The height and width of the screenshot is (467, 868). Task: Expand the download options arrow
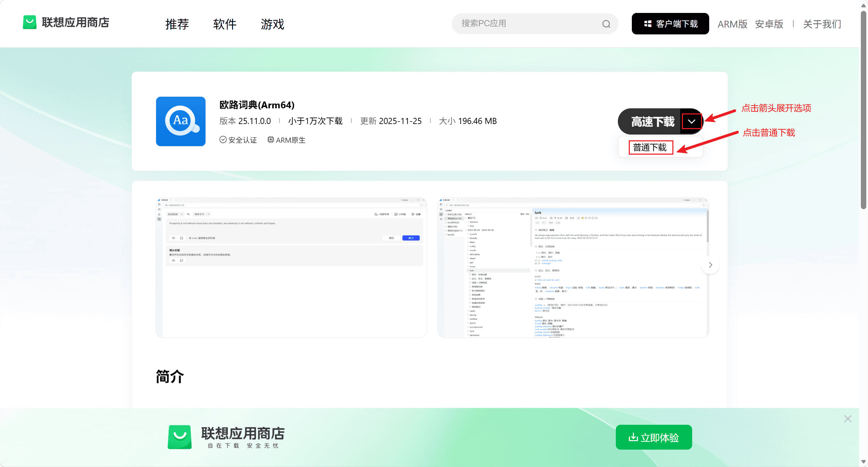pyautogui.click(x=691, y=122)
